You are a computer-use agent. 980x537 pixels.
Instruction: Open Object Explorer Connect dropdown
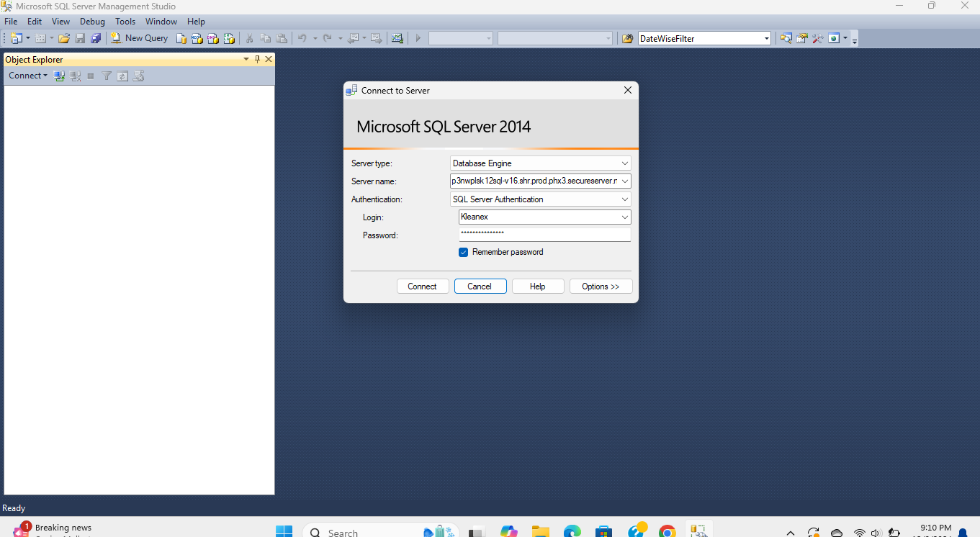point(28,76)
